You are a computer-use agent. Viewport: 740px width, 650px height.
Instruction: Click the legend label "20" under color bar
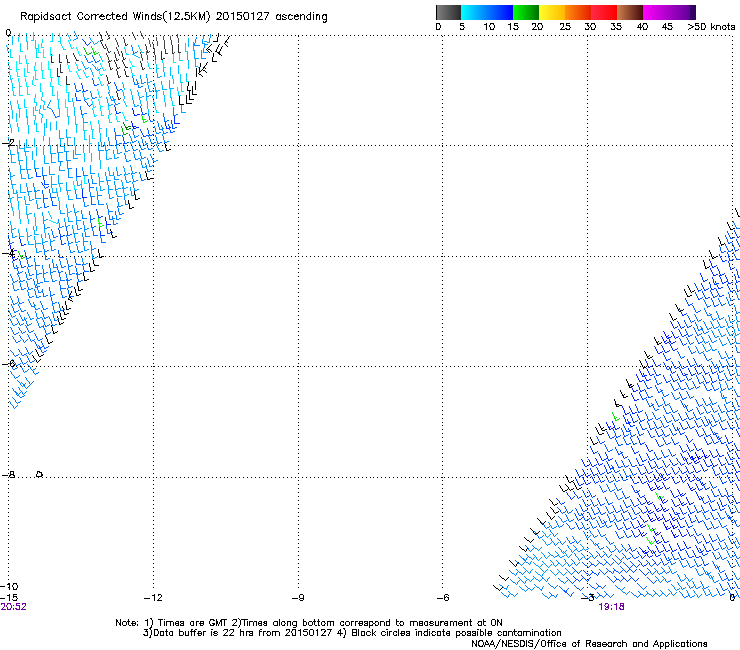[537, 27]
